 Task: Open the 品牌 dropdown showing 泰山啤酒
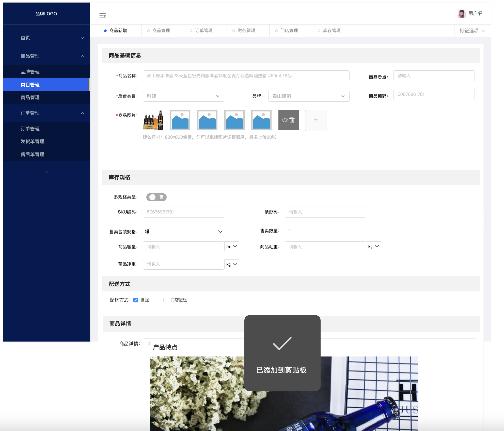tap(309, 96)
